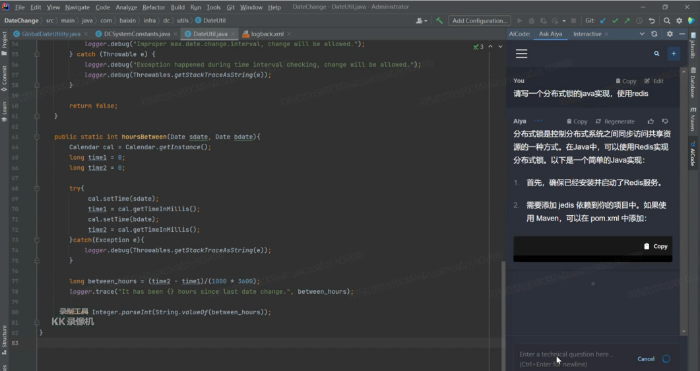700x371 pixels.
Task: Open the Commit tool window
Action: 4,79
